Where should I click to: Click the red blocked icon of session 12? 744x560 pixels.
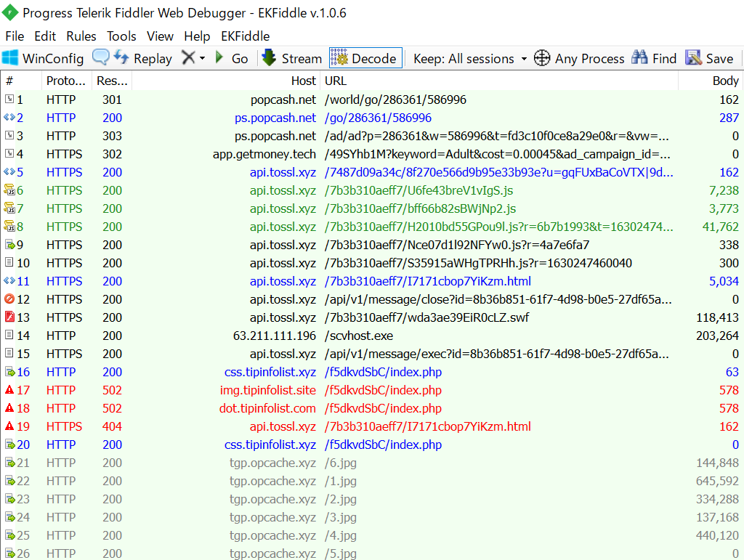tap(9, 299)
